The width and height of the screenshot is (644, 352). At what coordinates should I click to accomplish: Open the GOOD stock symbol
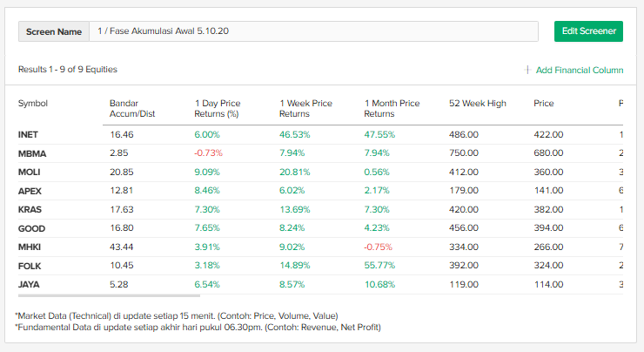pyautogui.click(x=31, y=228)
